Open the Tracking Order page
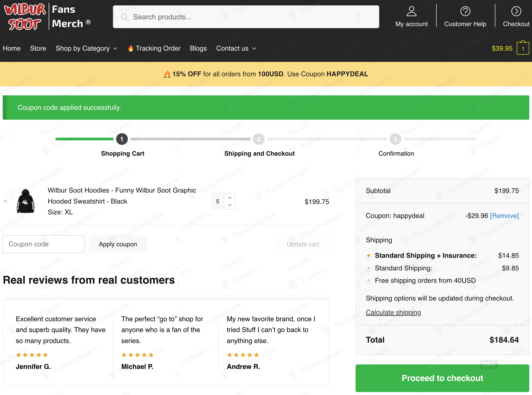This screenshot has height=395, width=532. 158,48
